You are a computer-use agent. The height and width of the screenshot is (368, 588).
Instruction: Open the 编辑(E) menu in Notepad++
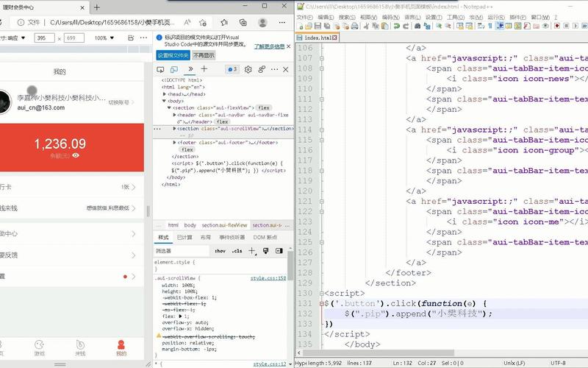point(326,17)
